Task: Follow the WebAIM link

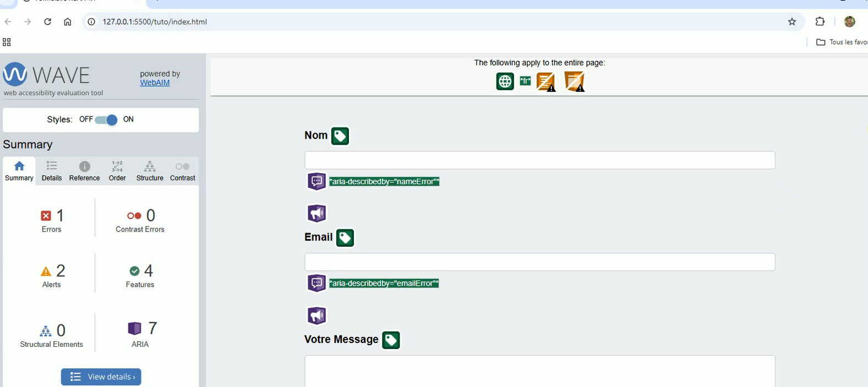Action: tap(155, 82)
